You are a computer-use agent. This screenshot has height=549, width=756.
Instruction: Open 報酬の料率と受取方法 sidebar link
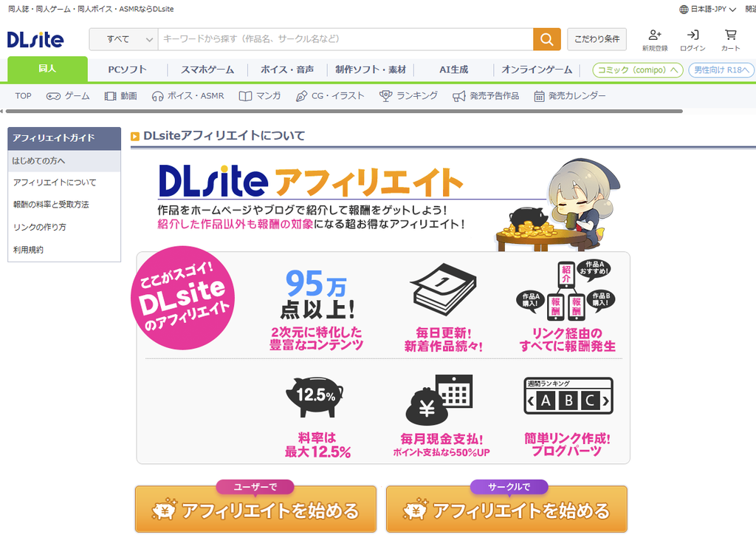[51, 205]
